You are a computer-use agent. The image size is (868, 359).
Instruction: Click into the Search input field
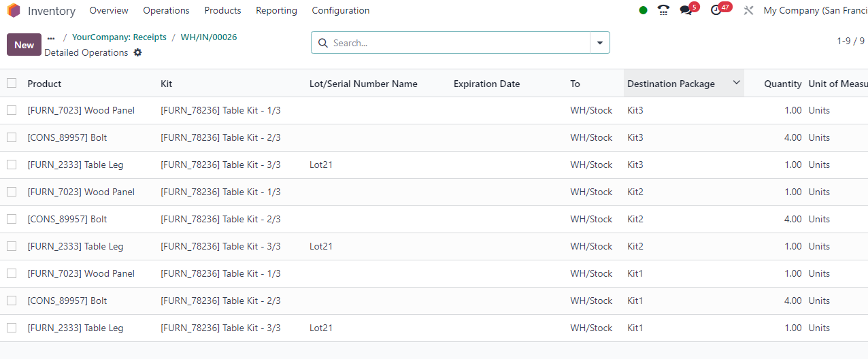tap(459, 43)
